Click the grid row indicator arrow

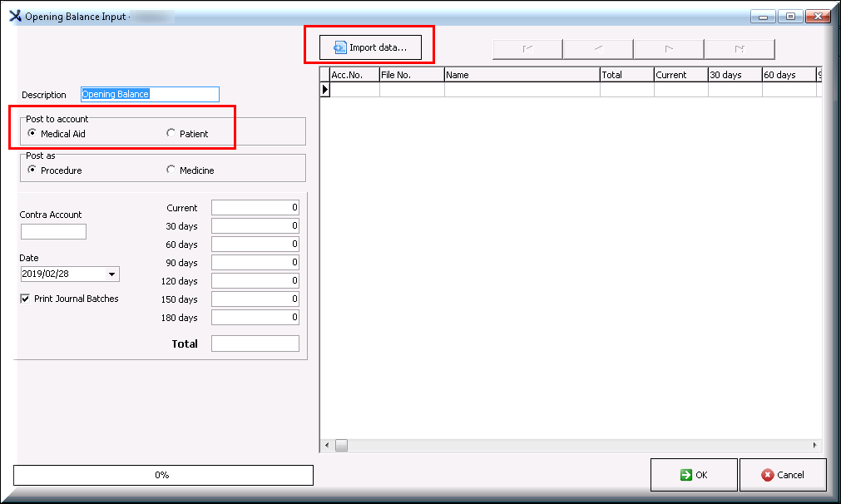point(325,90)
